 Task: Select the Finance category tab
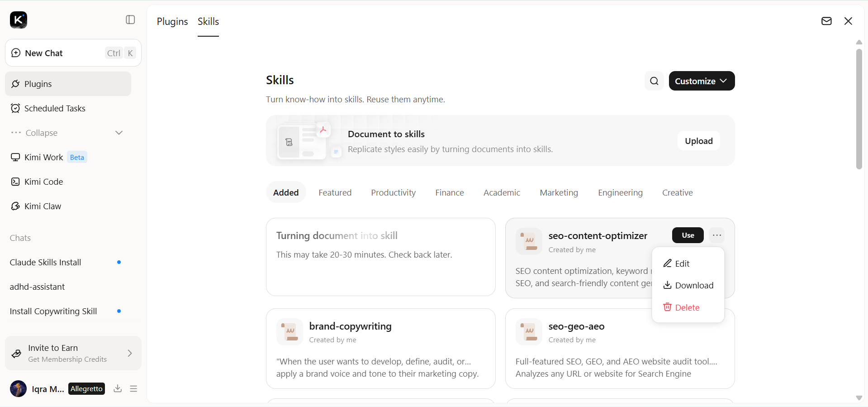[x=450, y=192]
